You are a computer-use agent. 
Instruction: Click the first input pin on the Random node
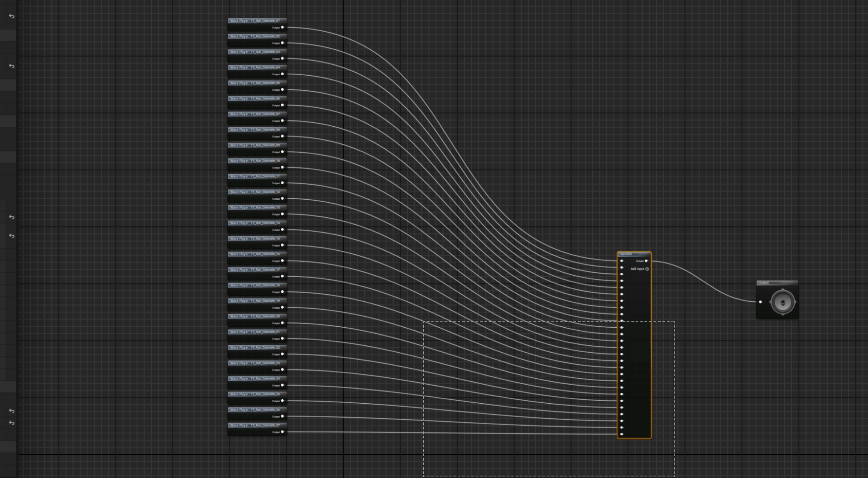pos(622,261)
